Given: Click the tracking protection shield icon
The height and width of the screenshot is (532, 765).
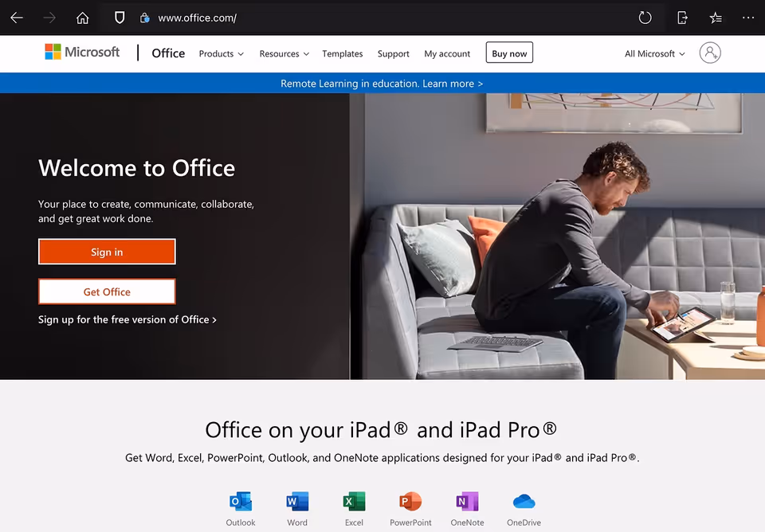Looking at the screenshot, I should pos(119,18).
